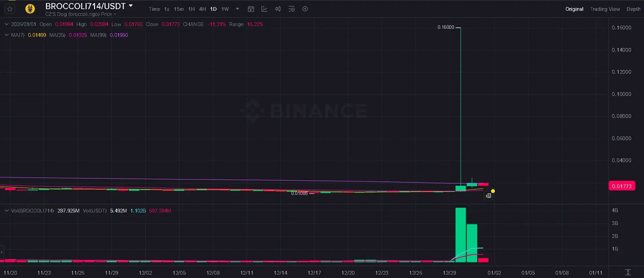Image resolution: width=644 pixels, height=278 pixels.
Task: Open chart display settings with eye icon
Action: pos(292,9)
